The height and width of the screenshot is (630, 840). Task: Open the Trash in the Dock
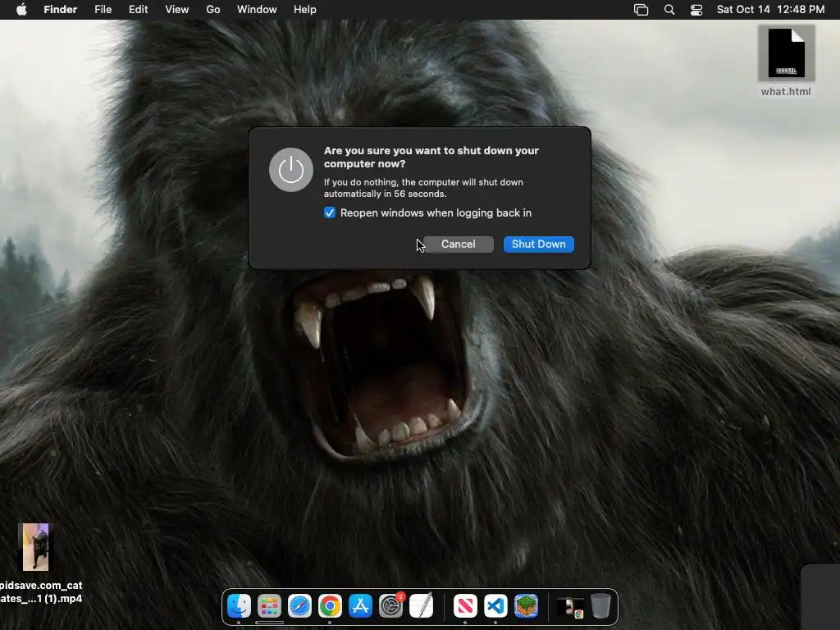point(600,606)
